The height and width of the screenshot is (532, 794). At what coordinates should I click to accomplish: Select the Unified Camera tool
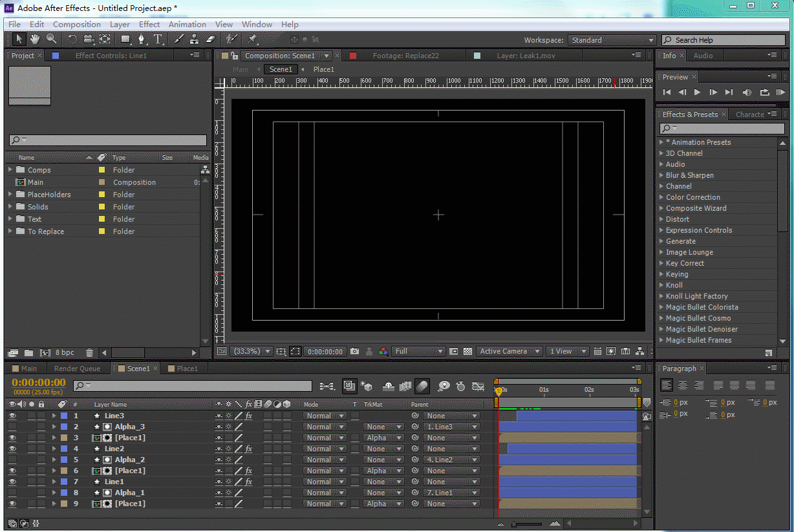89,39
